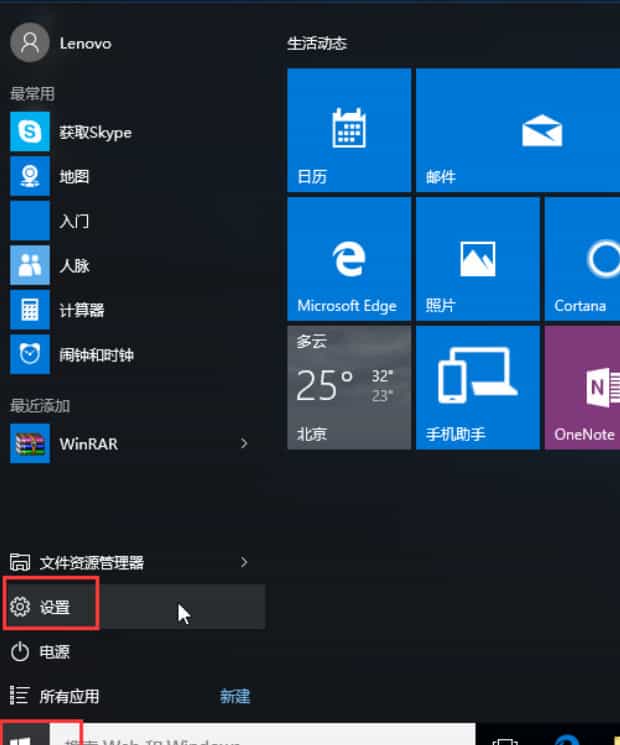Open the Lenovo user account avatar
Image resolution: width=620 pixels, height=745 pixels.
click(x=29, y=43)
